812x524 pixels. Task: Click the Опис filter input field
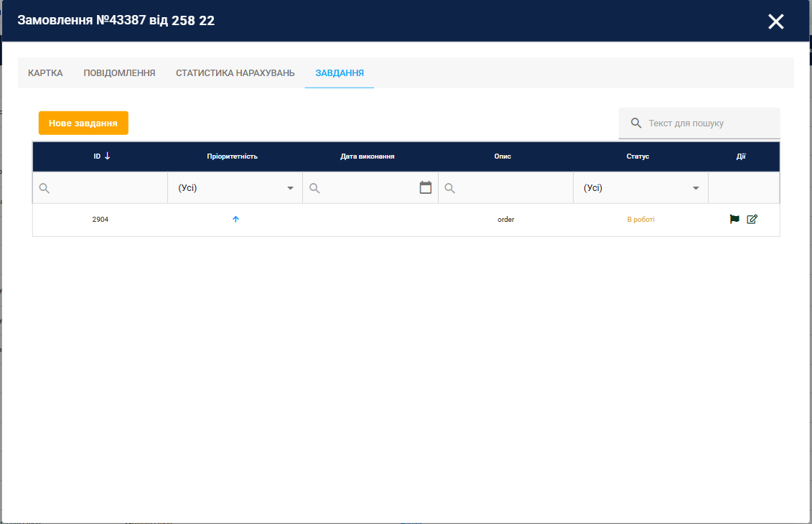[511, 188]
